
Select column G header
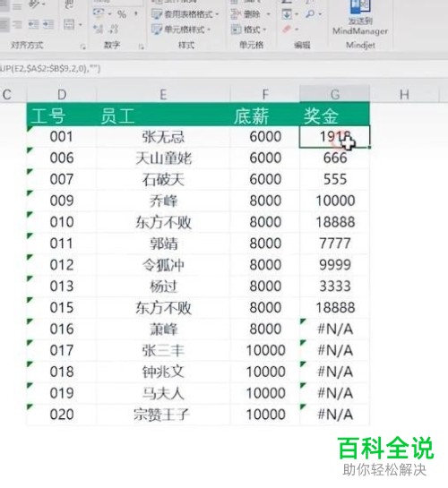coord(335,94)
